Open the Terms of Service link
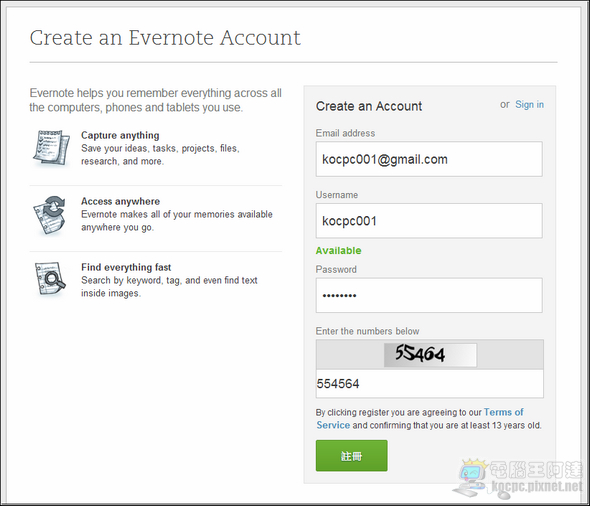The image size is (590, 506). tap(420, 418)
